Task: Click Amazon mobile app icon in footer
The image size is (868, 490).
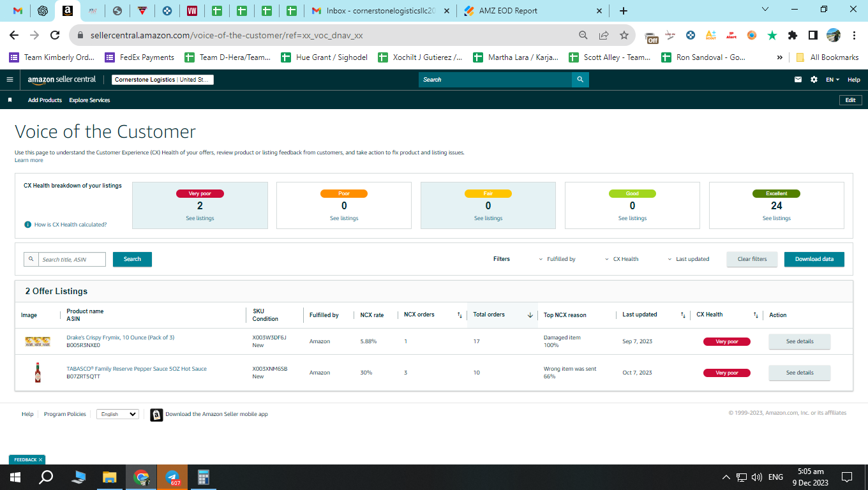Action: (x=156, y=415)
